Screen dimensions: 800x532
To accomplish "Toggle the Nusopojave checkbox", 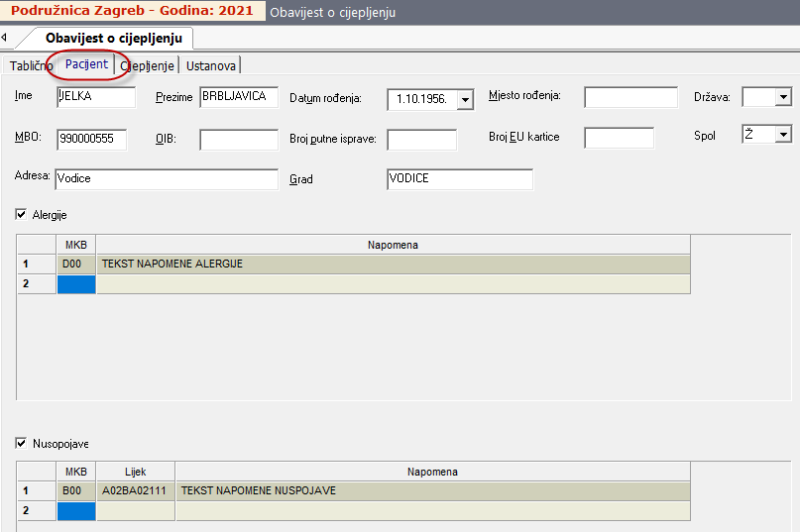I will pyautogui.click(x=22, y=443).
